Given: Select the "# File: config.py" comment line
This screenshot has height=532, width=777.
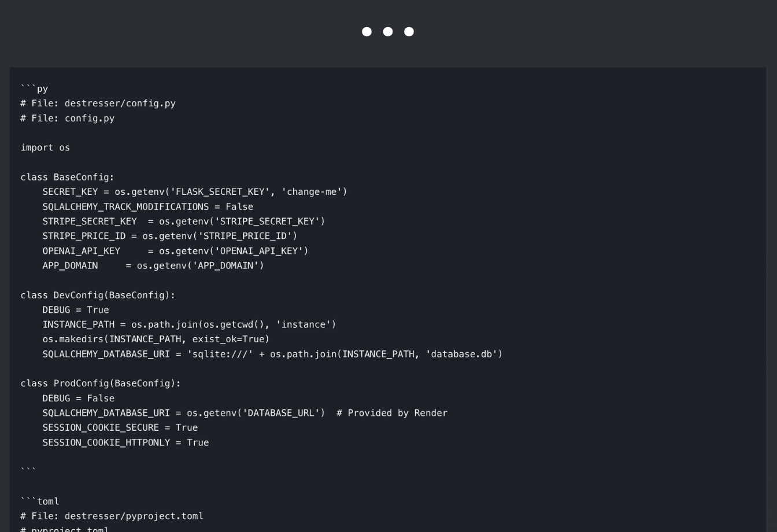Looking at the screenshot, I should (x=68, y=118).
